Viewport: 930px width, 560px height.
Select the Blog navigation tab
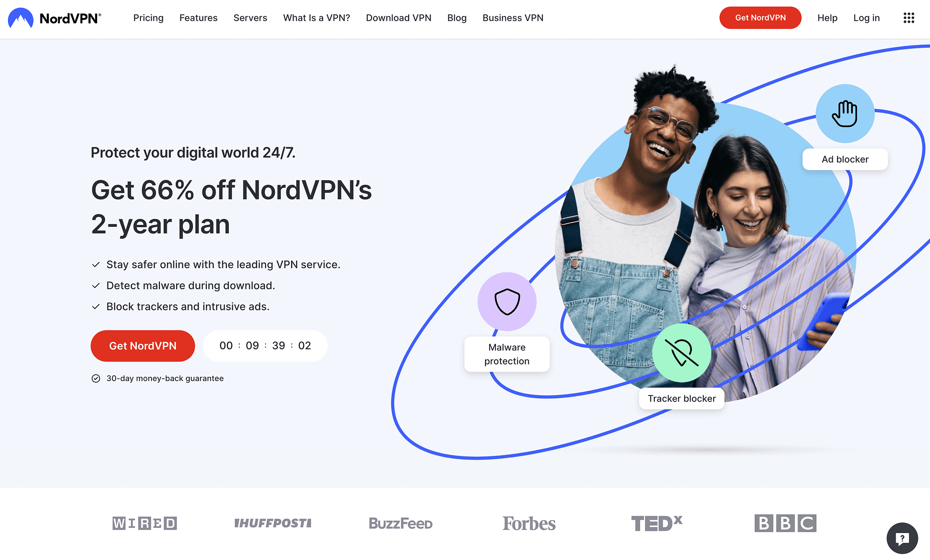point(456,17)
